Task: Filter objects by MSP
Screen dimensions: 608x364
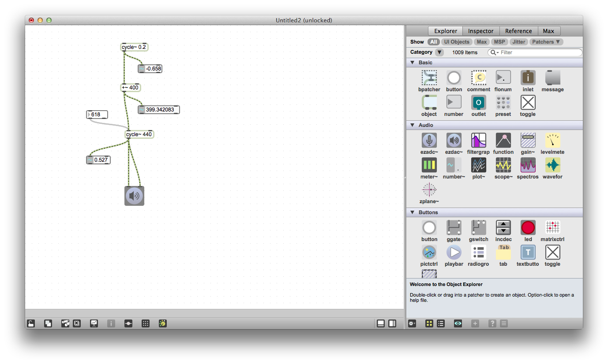Action: [499, 42]
